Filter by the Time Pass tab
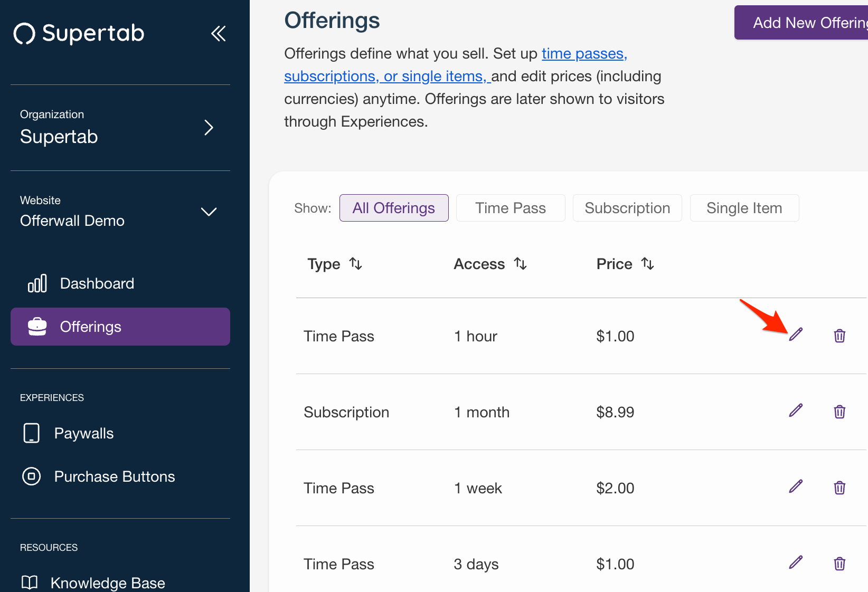Viewport: 868px width, 592px height. tap(510, 208)
